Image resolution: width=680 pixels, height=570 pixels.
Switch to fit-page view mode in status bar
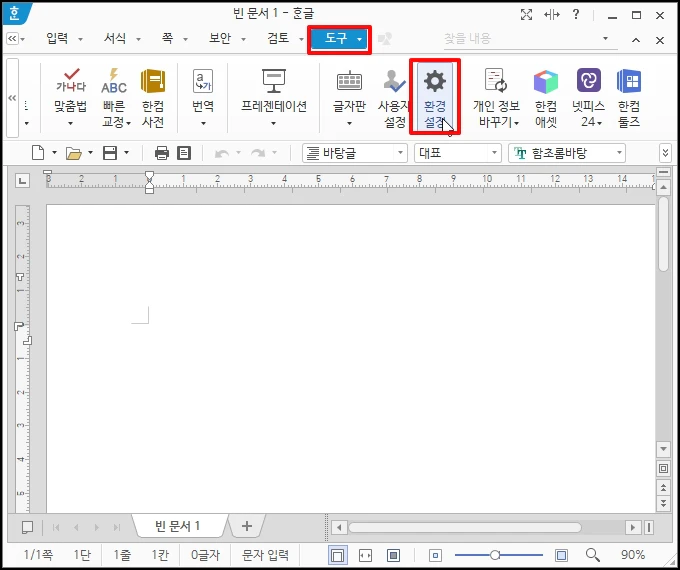pyautogui.click(x=393, y=555)
